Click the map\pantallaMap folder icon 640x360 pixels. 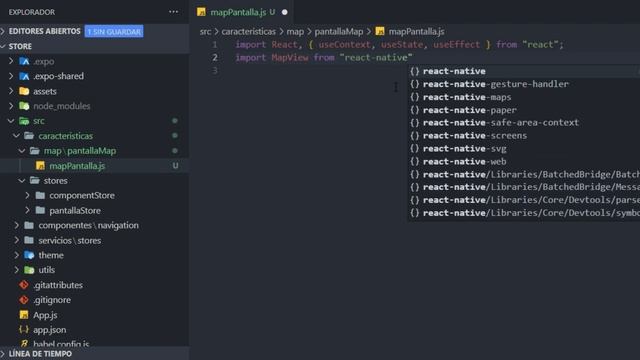click(35, 151)
